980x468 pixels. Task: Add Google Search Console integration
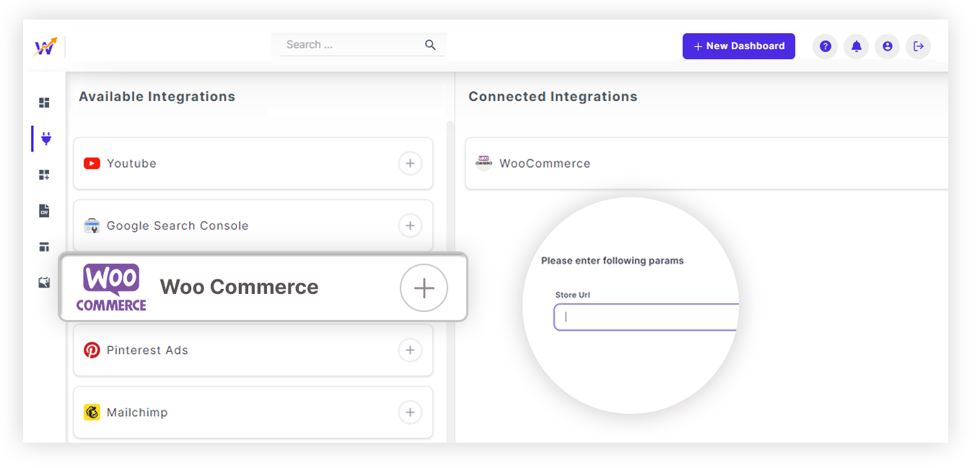pyautogui.click(x=410, y=225)
